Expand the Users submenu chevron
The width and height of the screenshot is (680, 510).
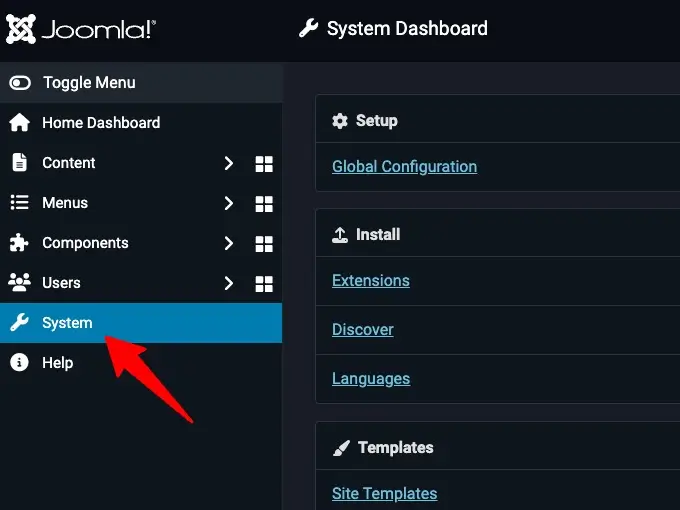click(229, 283)
